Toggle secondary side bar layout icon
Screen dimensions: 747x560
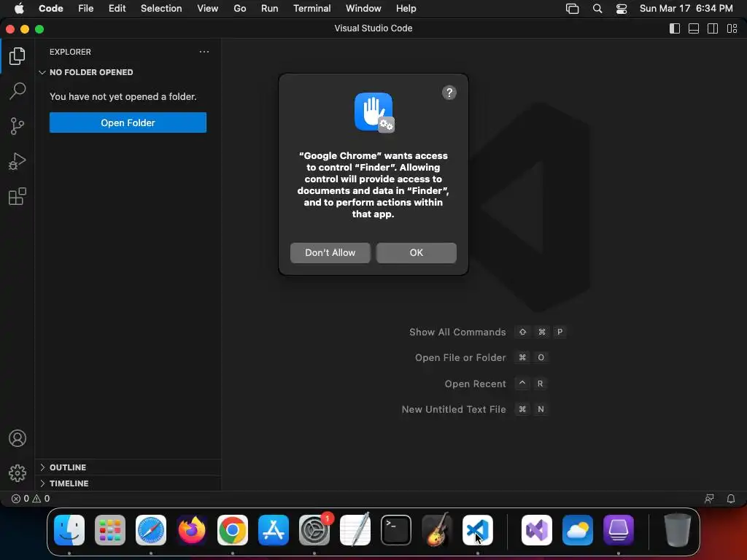click(x=713, y=28)
